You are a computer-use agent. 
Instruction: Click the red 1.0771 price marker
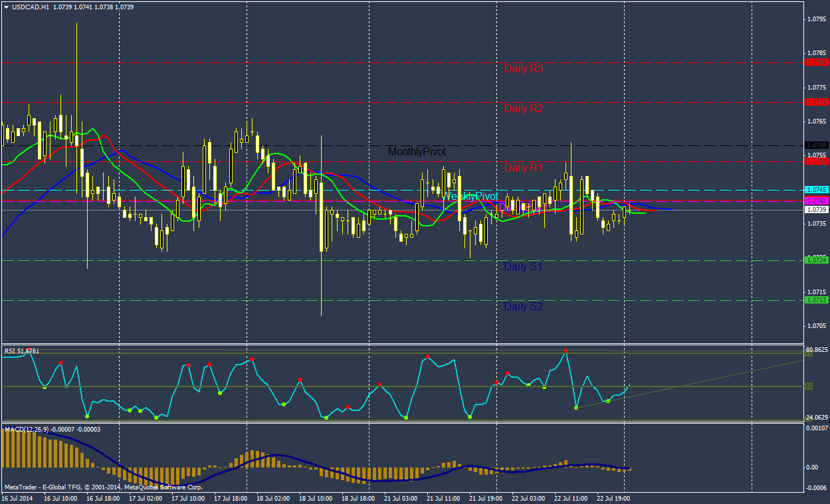[x=816, y=102]
